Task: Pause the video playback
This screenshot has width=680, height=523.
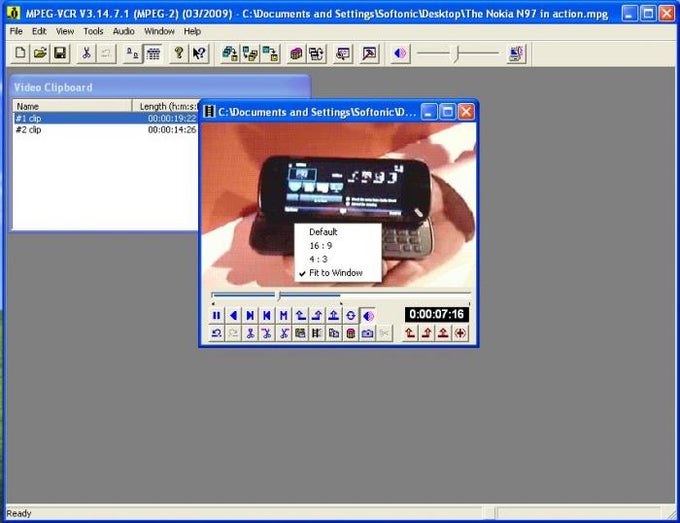Action: pyautogui.click(x=216, y=316)
